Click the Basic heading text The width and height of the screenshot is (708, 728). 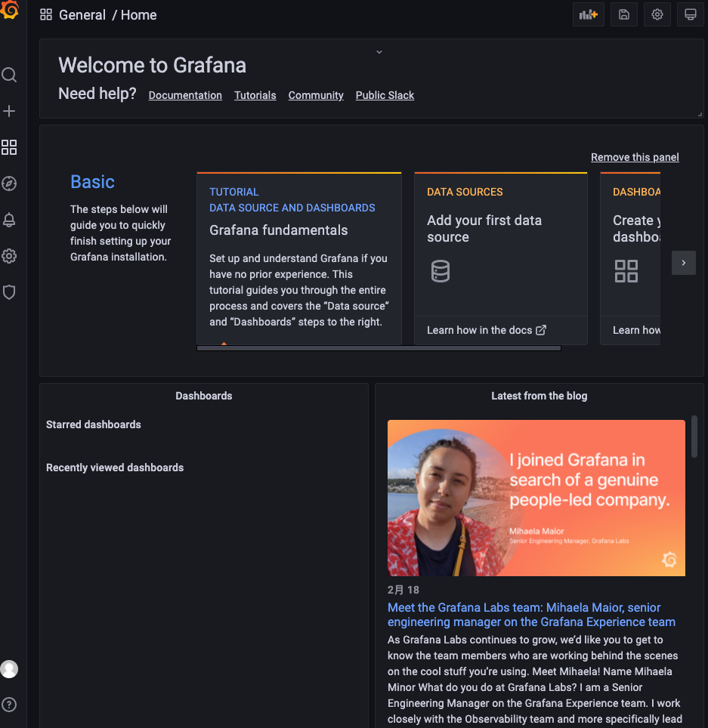tap(92, 181)
